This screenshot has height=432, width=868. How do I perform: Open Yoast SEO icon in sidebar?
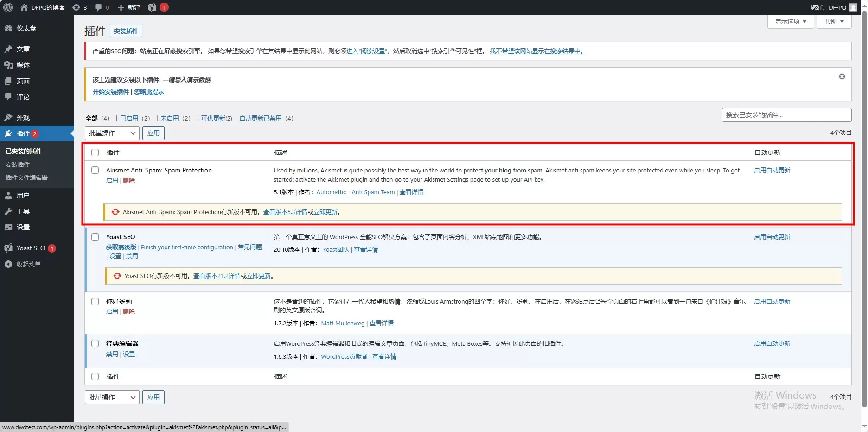[x=8, y=248]
